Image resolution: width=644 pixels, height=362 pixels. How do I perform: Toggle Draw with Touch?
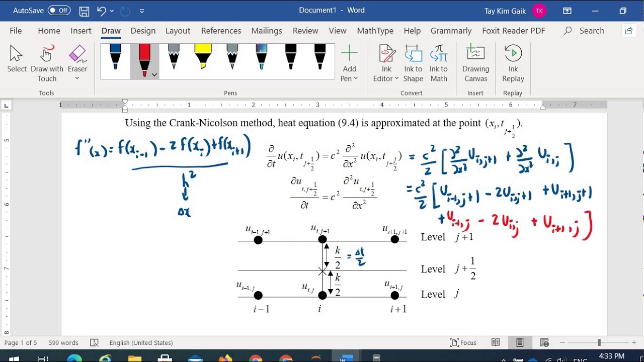[x=47, y=63]
